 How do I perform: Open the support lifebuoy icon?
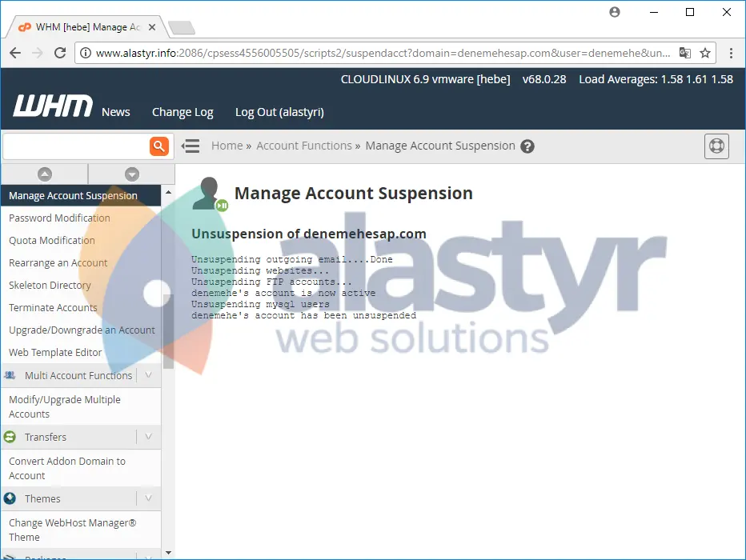(x=716, y=146)
